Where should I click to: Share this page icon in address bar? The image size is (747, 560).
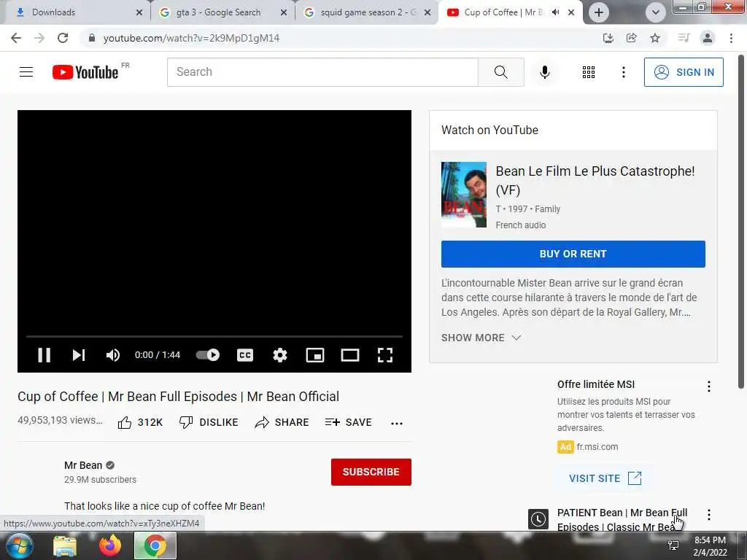tap(631, 38)
